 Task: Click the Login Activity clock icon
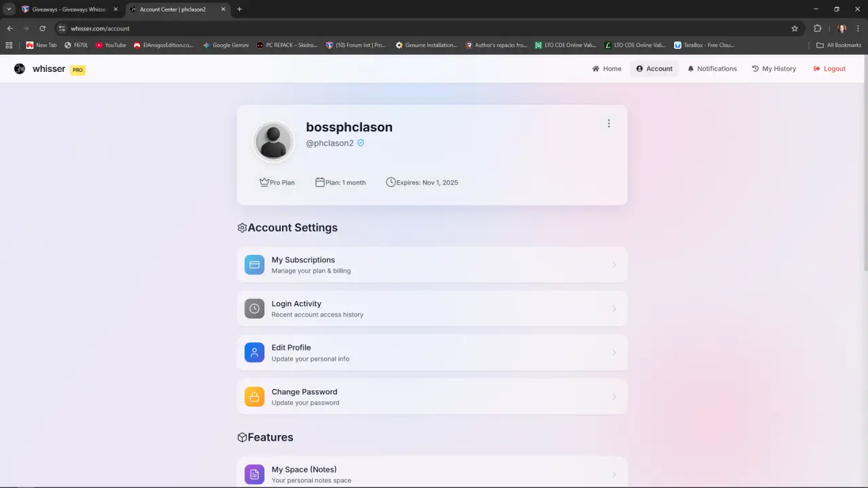tap(254, 308)
